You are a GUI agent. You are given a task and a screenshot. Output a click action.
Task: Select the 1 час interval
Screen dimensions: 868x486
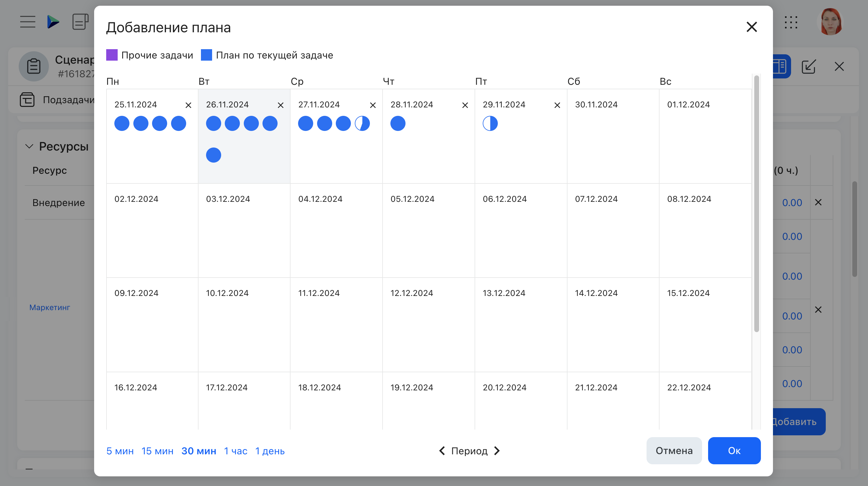pyautogui.click(x=236, y=451)
